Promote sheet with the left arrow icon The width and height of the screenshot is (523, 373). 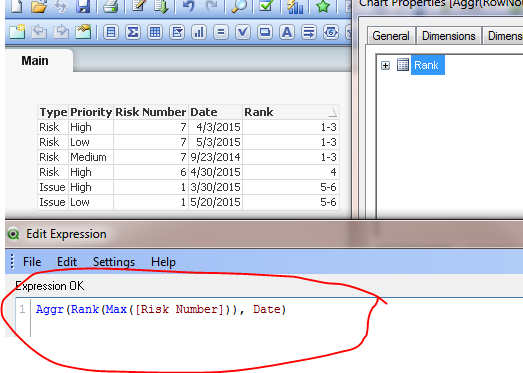click(39, 32)
